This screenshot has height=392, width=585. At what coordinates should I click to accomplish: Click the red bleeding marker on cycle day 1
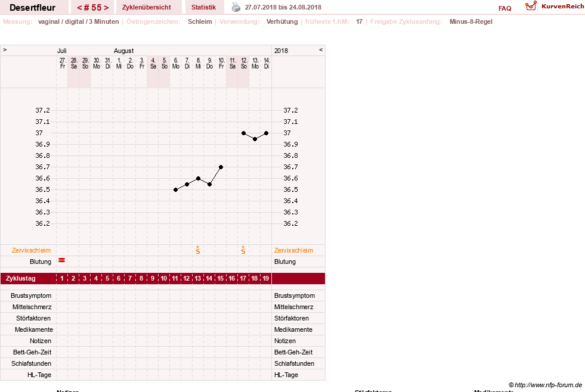[x=62, y=260]
